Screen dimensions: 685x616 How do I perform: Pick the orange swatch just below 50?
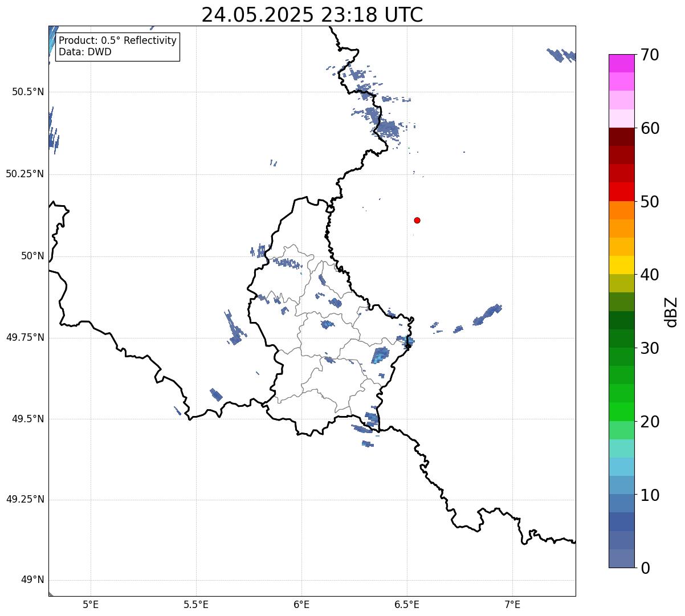(x=621, y=210)
